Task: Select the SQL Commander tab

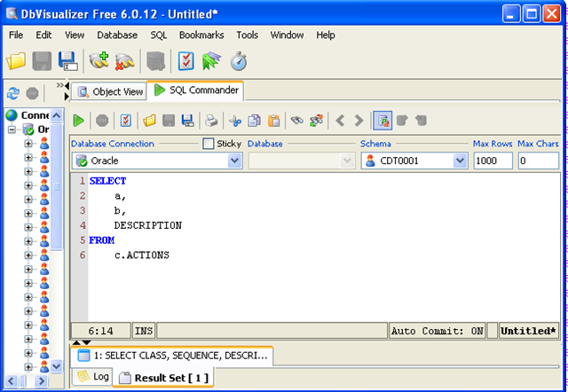Action: click(x=196, y=90)
